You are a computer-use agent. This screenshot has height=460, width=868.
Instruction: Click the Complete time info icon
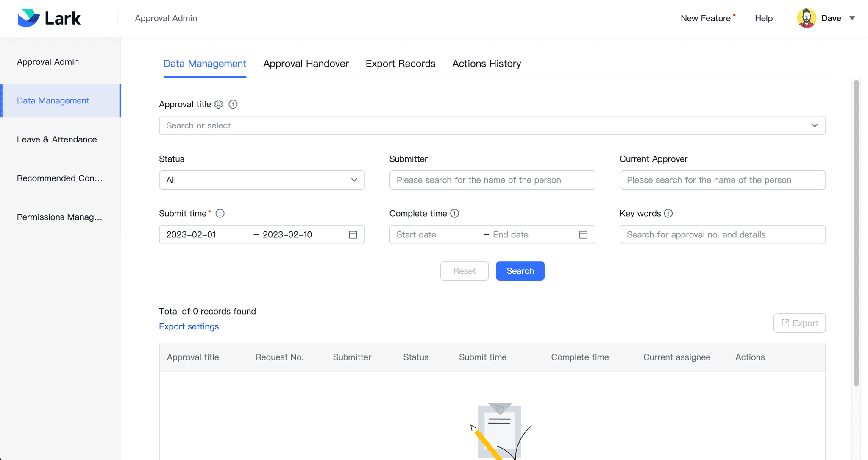coord(455,213)
